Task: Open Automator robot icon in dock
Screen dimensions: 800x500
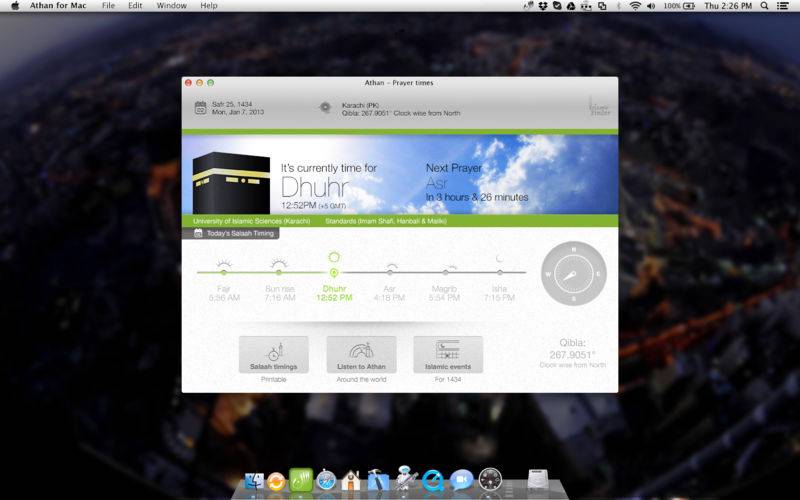Action: coord(406,478)
